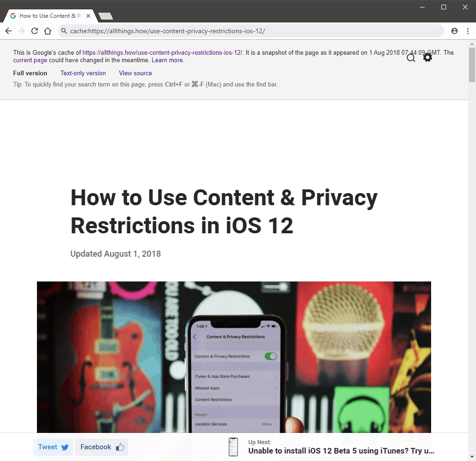476x461 pixels.
Task: Open the Chrome three-dot menu
Action: pyautogui.click(x=468, y=31)
